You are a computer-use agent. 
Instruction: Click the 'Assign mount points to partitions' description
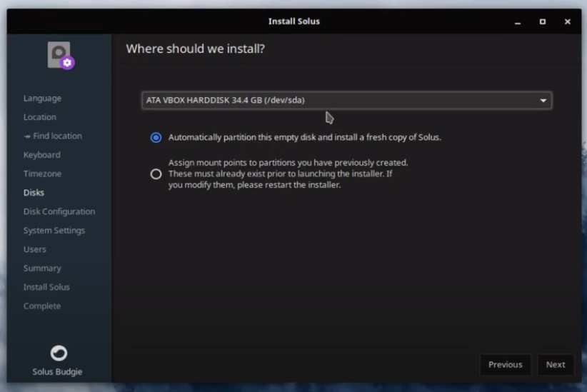coord(288,174)
